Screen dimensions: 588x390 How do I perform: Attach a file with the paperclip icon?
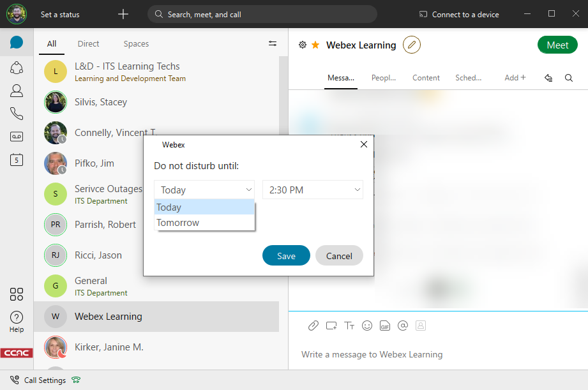pos(313,326)
